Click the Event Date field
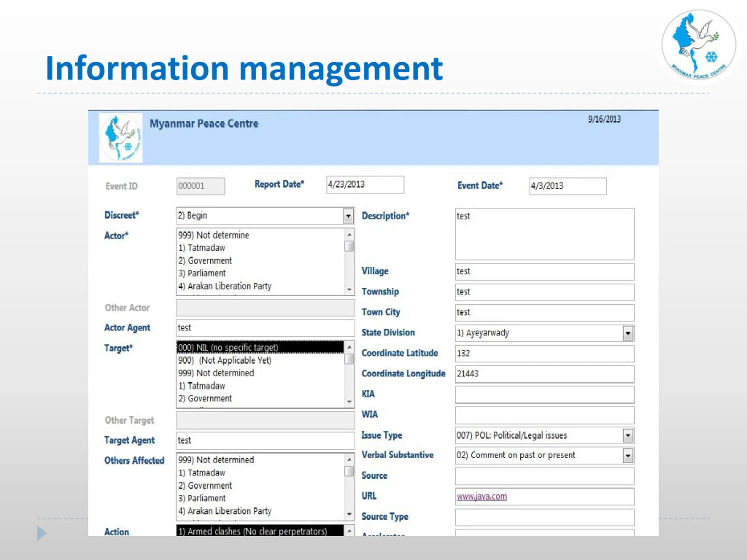747x560 pixels. (568, 186)
